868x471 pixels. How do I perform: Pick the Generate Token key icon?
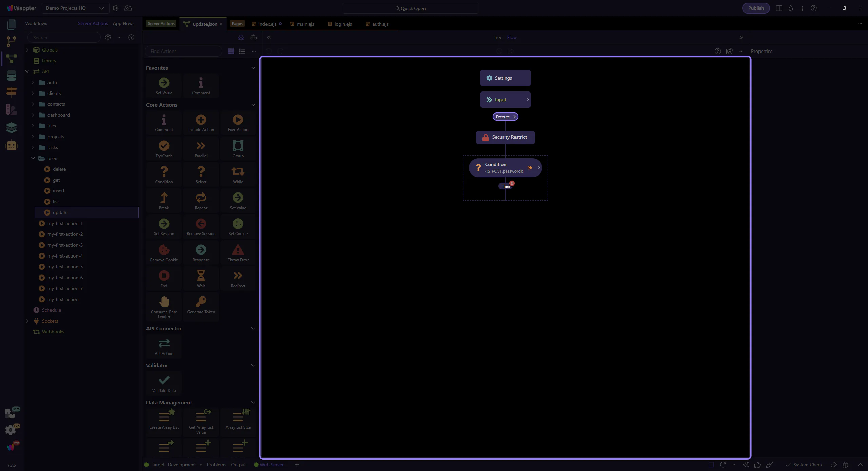point(201,302)
